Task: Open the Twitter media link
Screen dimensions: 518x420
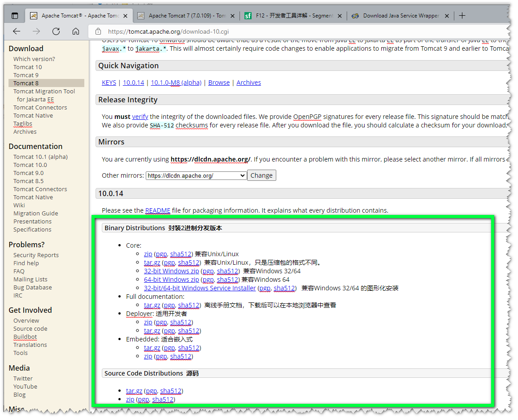Action: click(x=23, y=379)
